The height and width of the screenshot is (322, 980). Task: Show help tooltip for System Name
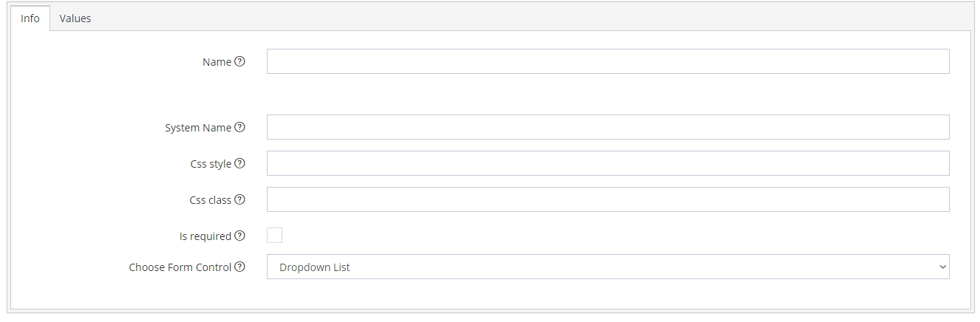tap(239, 127)
